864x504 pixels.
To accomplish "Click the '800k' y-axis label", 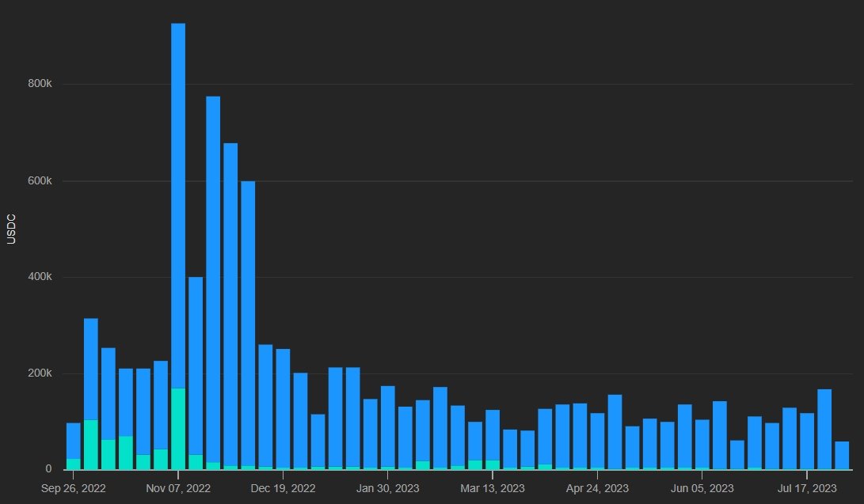I will [x=39, y=85].
